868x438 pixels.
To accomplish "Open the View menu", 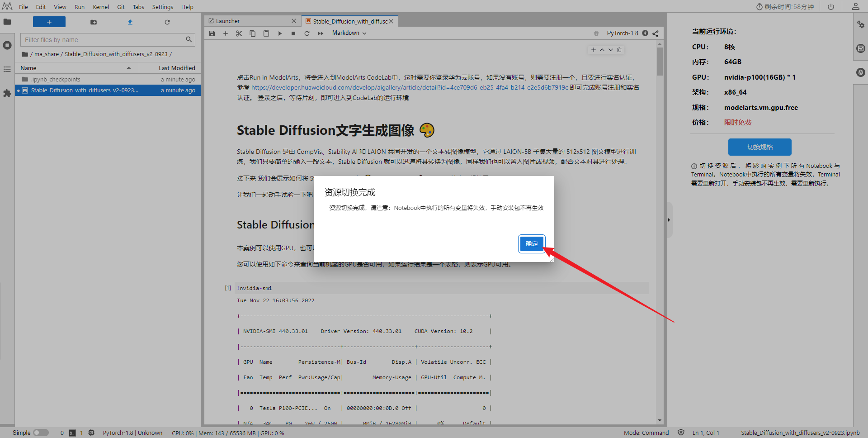I will coord(60,7).
